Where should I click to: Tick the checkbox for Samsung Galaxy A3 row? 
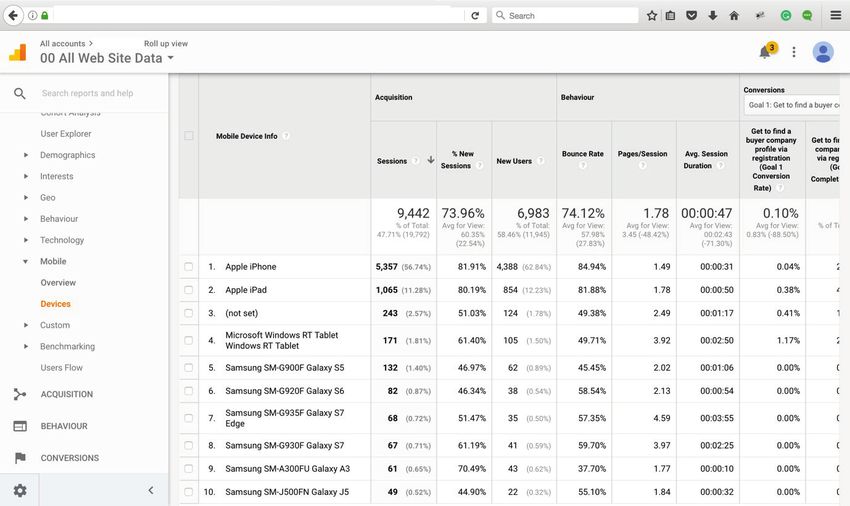click(x=189, y=469)
